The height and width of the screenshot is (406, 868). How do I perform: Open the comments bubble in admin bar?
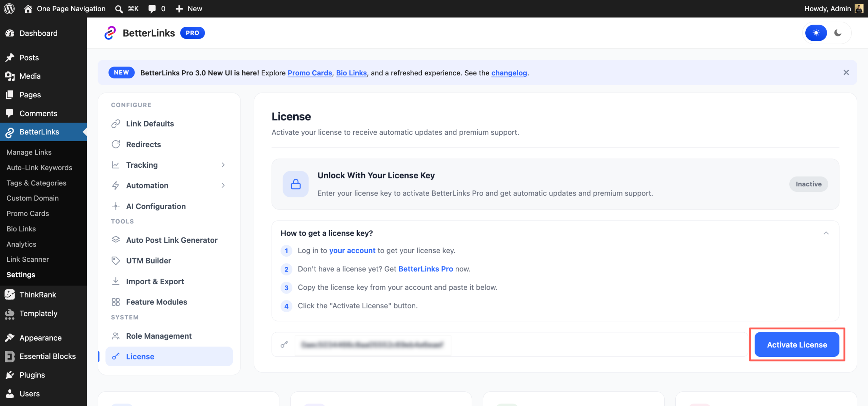[152, 9]
